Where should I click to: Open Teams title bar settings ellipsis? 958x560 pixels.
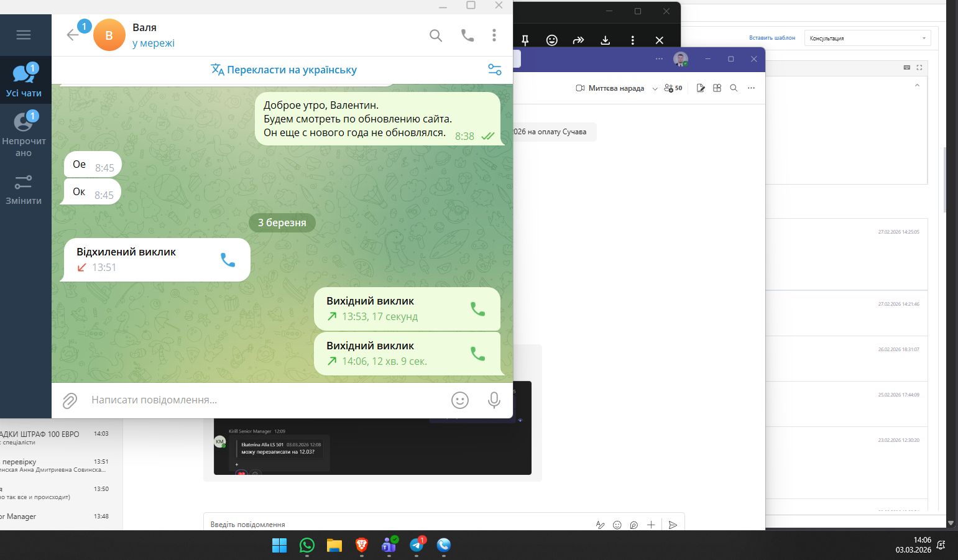(x=659, y=59)
